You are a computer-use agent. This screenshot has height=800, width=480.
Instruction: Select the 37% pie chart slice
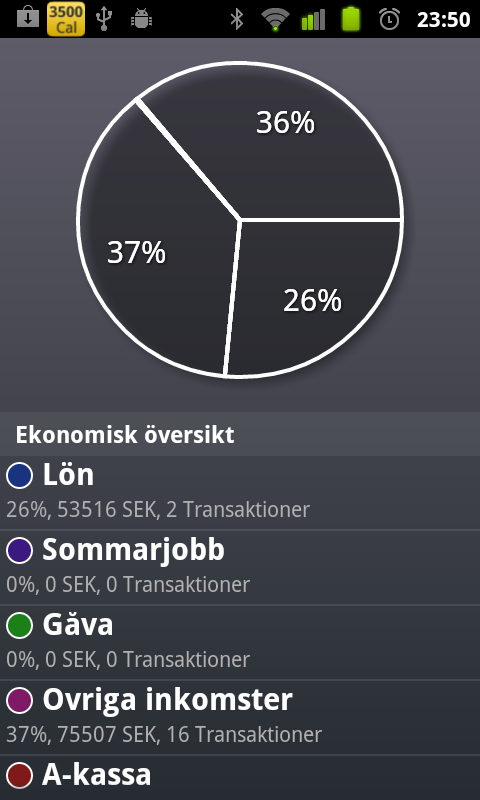153,245
